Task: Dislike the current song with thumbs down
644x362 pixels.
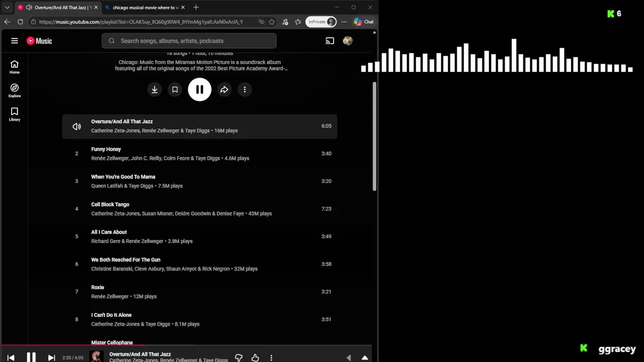Action: tap(238, 357)
